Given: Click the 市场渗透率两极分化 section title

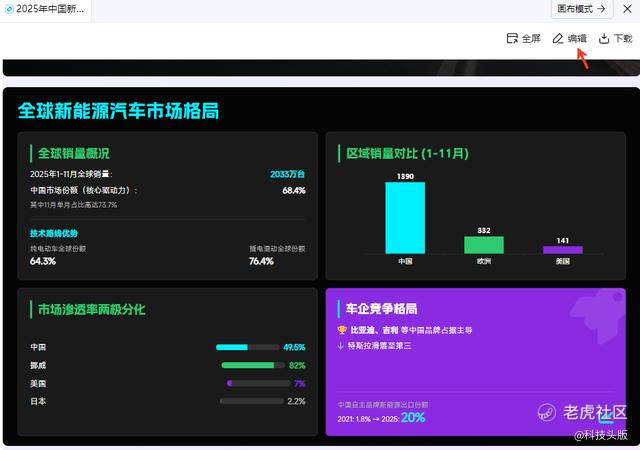Looking at the screenshot, I should coord(92,309).
